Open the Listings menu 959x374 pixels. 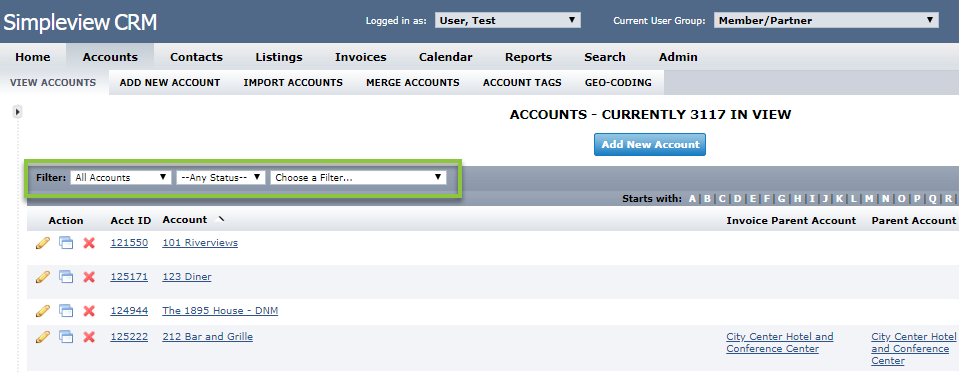pyautogui.click(x=279, y=57)
